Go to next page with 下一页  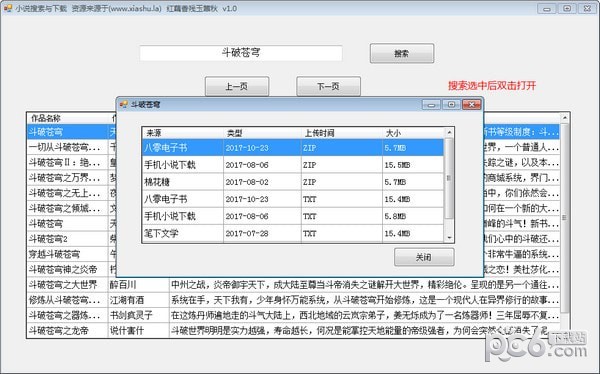[328, 87]
